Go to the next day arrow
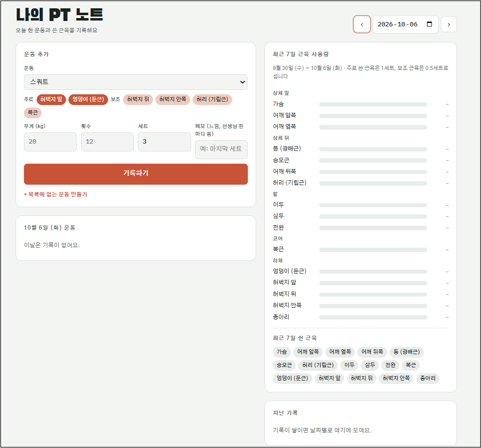Screen dimensions: 481x448 [449, 24]
